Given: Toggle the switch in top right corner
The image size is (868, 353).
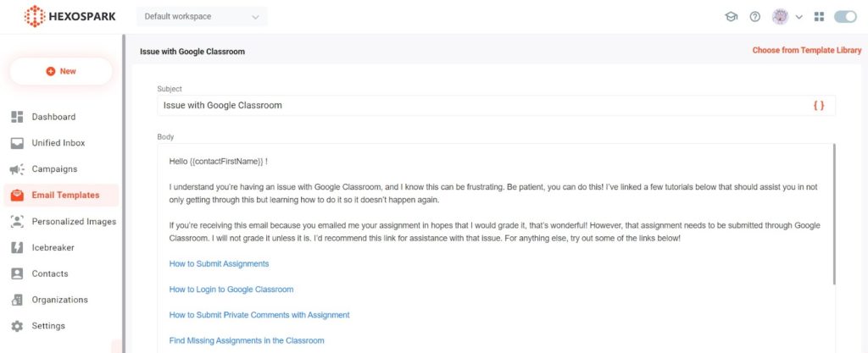Looking at the screenshot, I should (x=845, y=17).
